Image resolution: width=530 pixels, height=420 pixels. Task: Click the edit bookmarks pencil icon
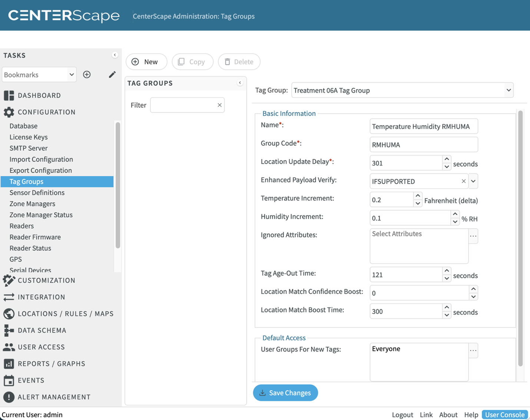point(112,74)
